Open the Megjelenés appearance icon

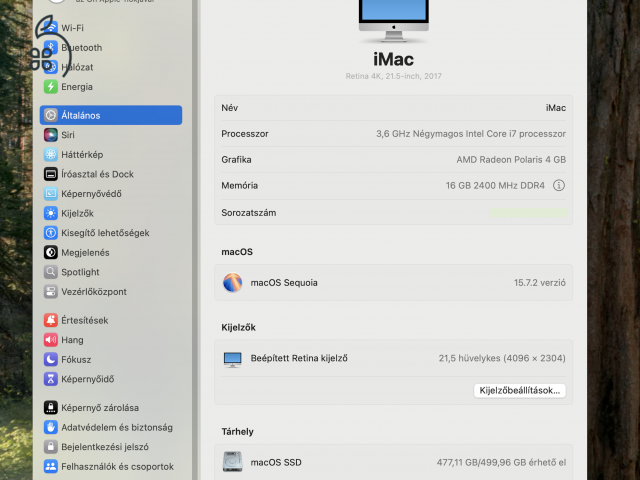(x=51, y=252)
